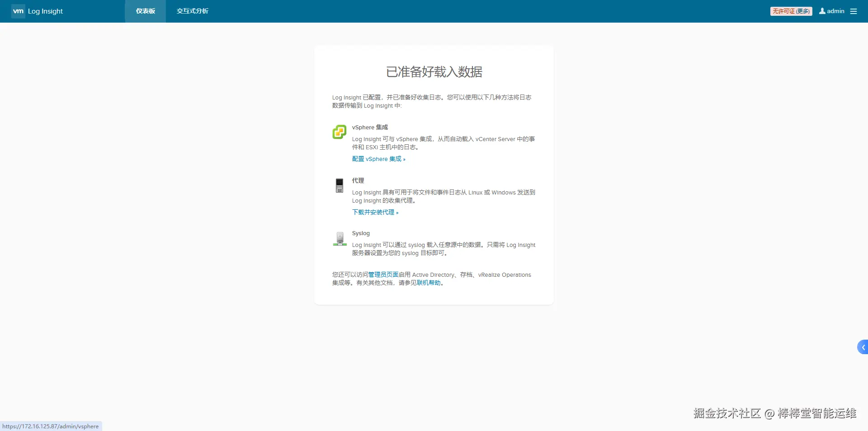Click the Log Insight product title
The width and height of the screenshot is (868, 431).
pyautogui.click(x=45, y=11)
